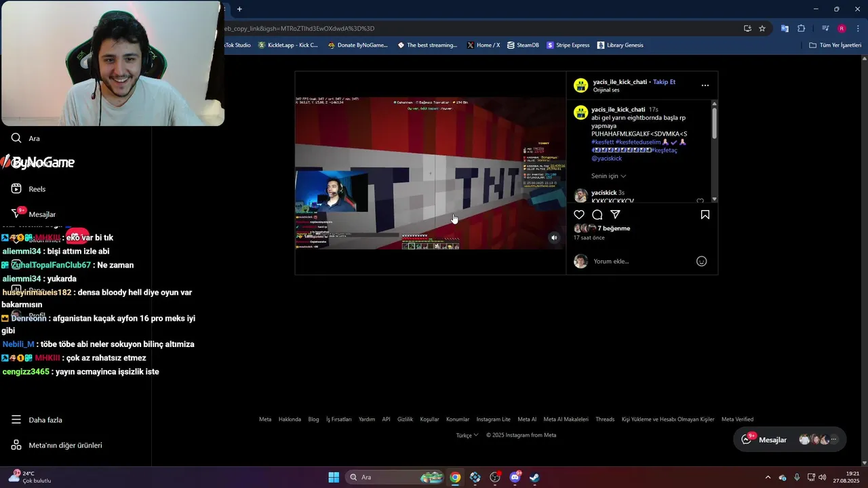Change the language with the Türkçe dropdown
Screen dimensions: 868x488
[467, 435]
